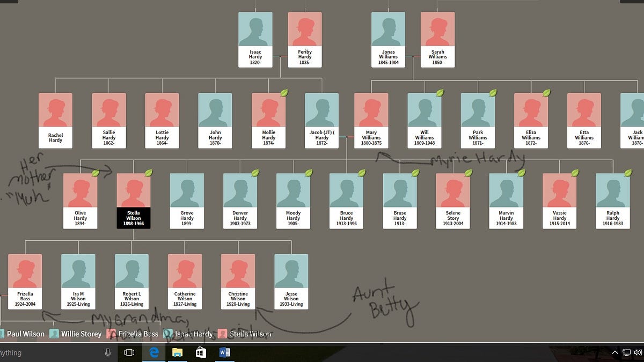
Task: Select the Eliza Williams 1872- card
Action: tap(531, 121)
